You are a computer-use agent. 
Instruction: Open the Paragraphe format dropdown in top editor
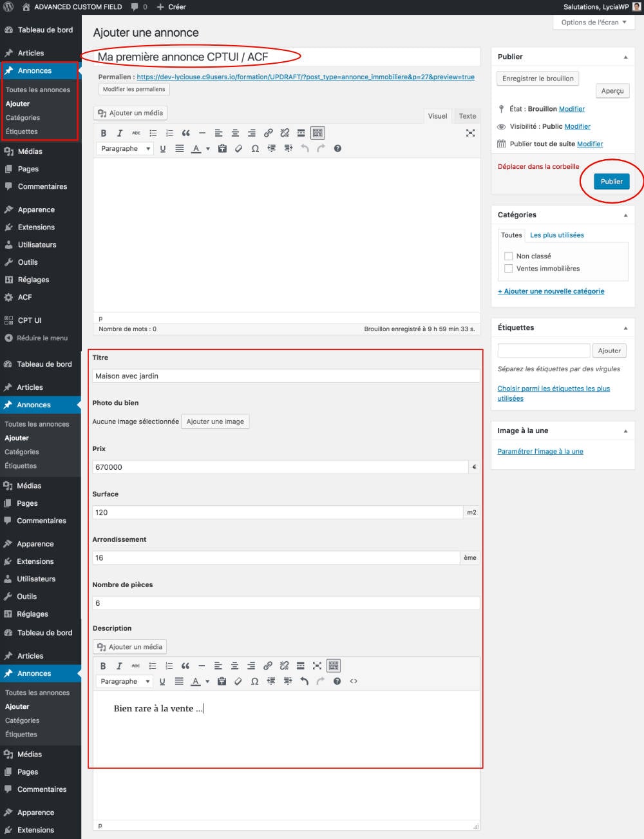tap(126, 149)
